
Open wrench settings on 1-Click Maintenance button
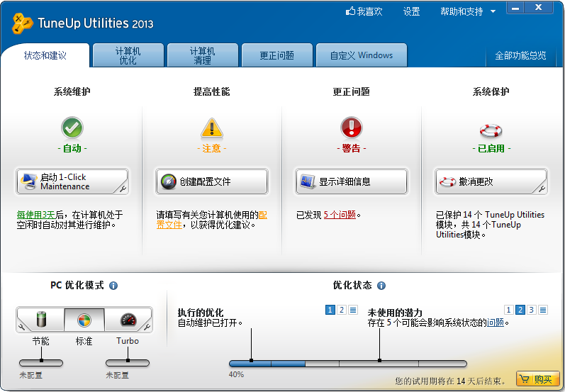[123, 189]
